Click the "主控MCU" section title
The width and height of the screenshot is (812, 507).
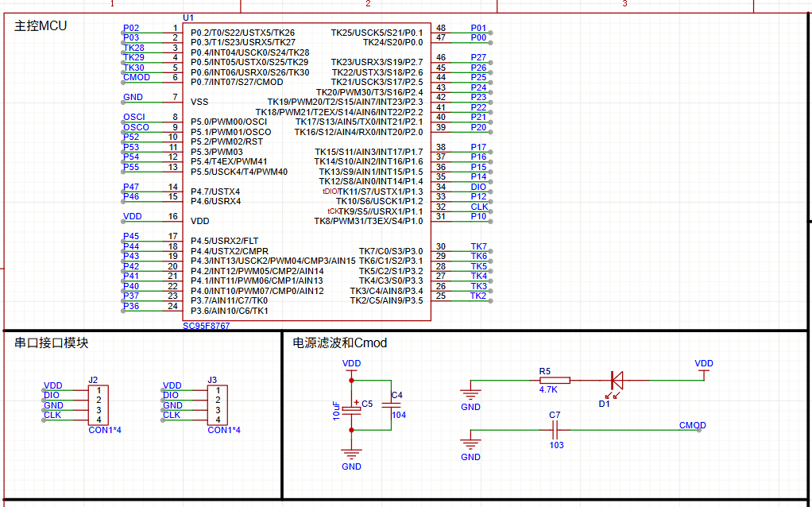[41, 25]
